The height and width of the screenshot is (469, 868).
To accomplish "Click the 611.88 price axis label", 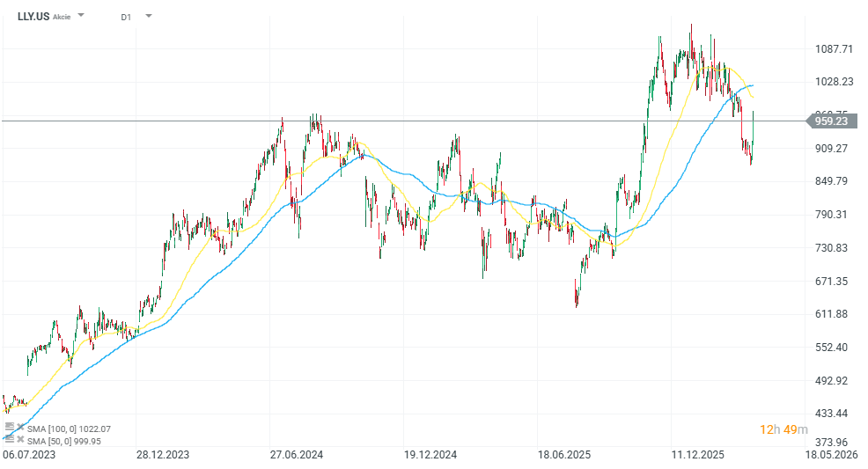I will (x=831, y=314).
